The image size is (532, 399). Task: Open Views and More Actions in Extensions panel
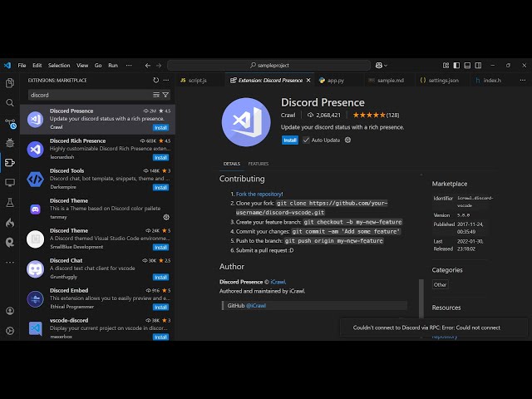[167, 81]
